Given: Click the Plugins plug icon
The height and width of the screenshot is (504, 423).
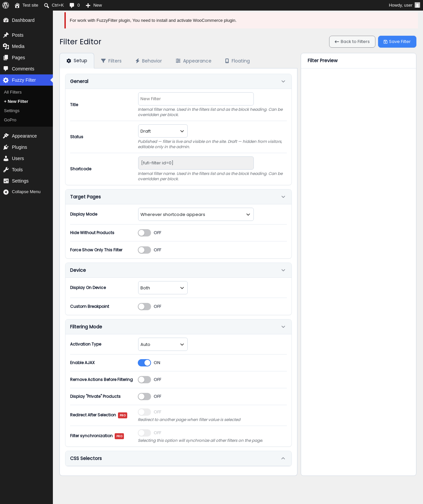Looking at the screenshot, I should point(6,147).
